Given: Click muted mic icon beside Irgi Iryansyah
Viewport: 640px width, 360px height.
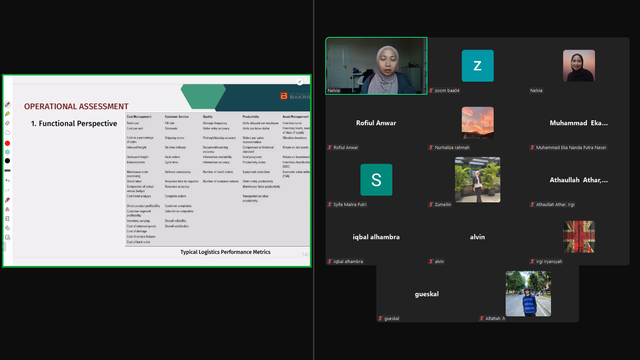Looking at the screenshot, I should tap(532, 262).
